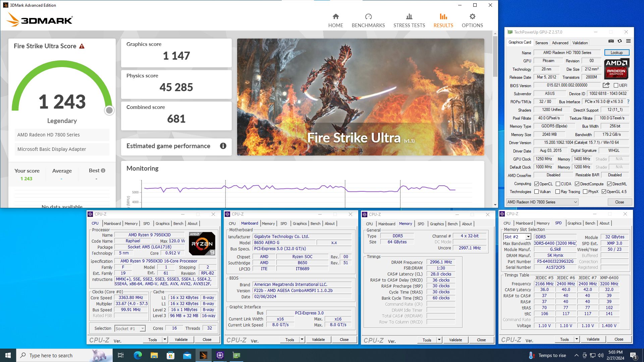This screenshot has height=362, width=644.
Task: Refresh GPU-Z data with refresh icon
Action: (620, 41)
